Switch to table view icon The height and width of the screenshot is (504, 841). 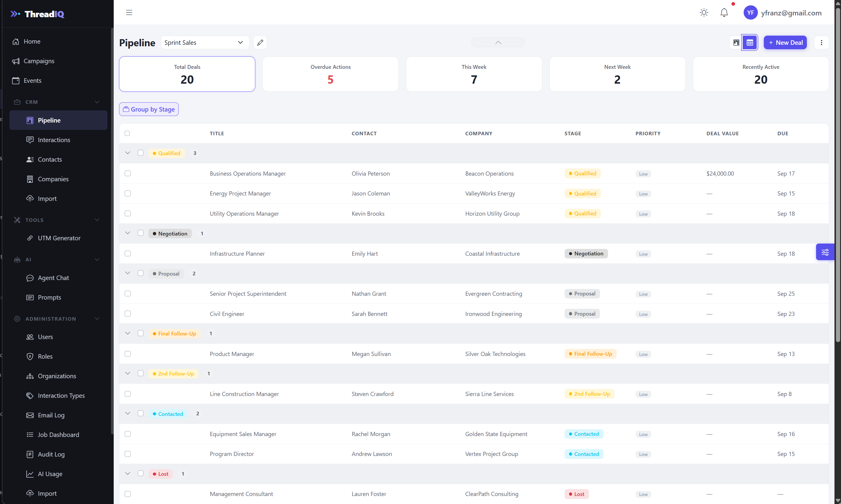tap(750, 42)
